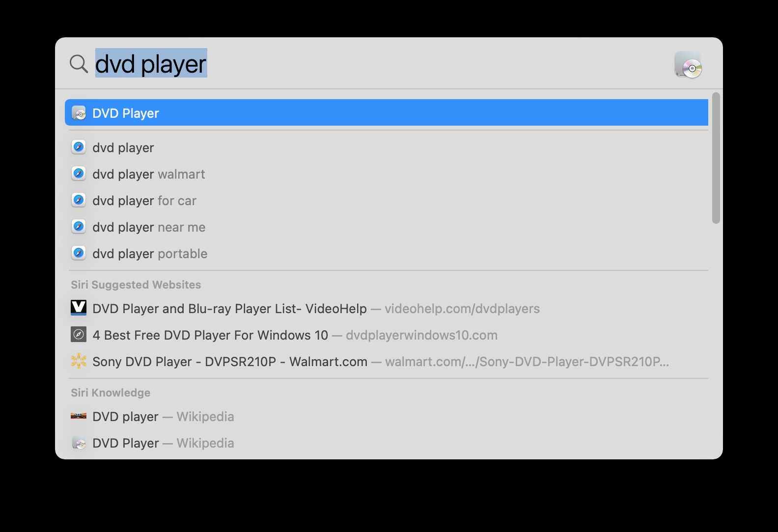The height and width of the screenshot is (532, 778).
Task: Click Safari icon beside 'dvd player for car'
Action: pyautogui.click(x=79, y=200)
